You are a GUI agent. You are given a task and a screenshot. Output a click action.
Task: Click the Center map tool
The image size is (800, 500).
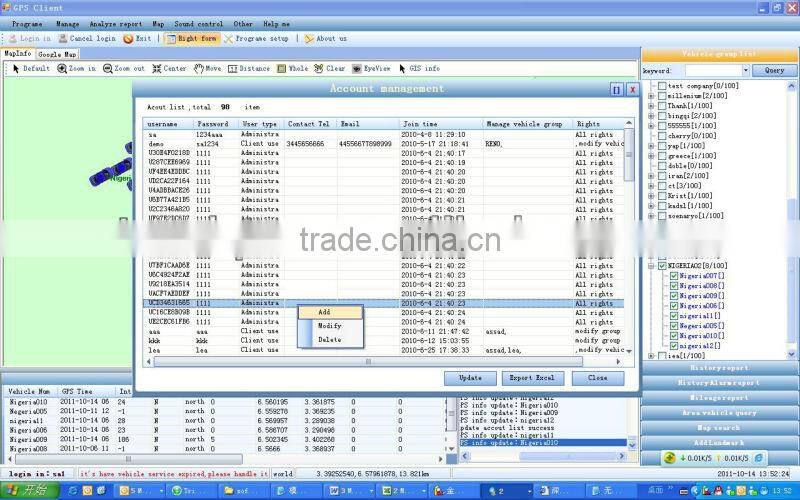click(x=168, y=69)
